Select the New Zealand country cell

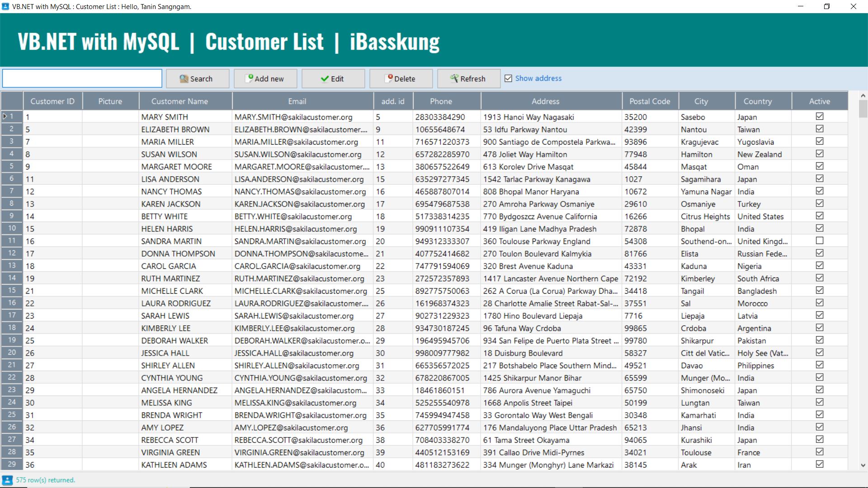764,154
